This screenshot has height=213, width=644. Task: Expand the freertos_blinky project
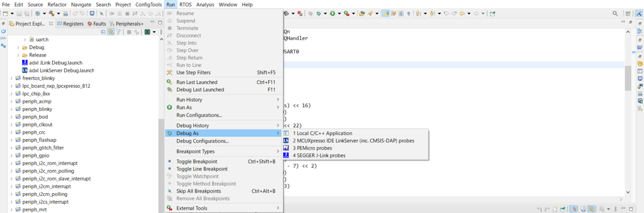pos(11,78)
